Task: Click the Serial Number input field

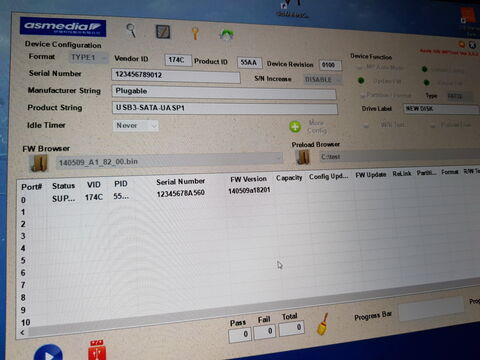Action: point(176,76)
